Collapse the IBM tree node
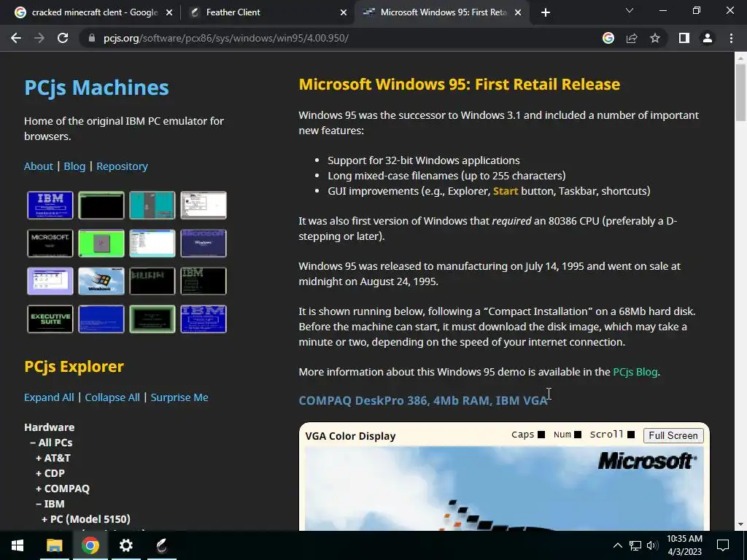 50,504
